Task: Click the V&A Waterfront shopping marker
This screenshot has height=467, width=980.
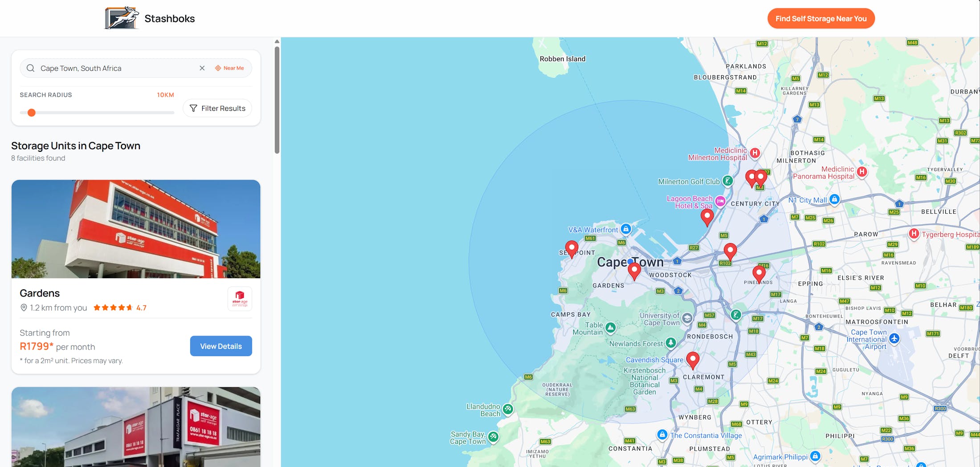Action: point(626,229)
